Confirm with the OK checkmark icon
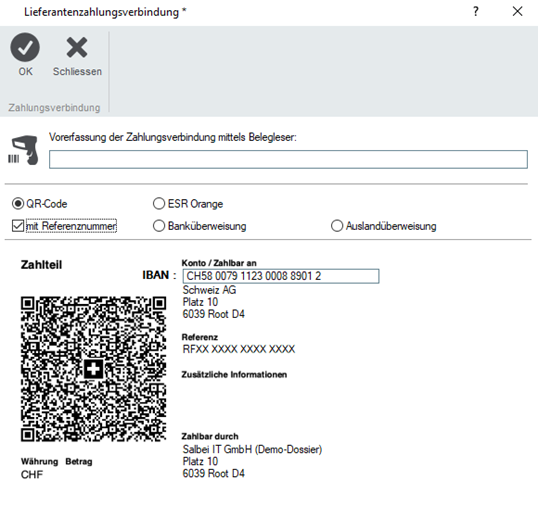 [25, 47]
